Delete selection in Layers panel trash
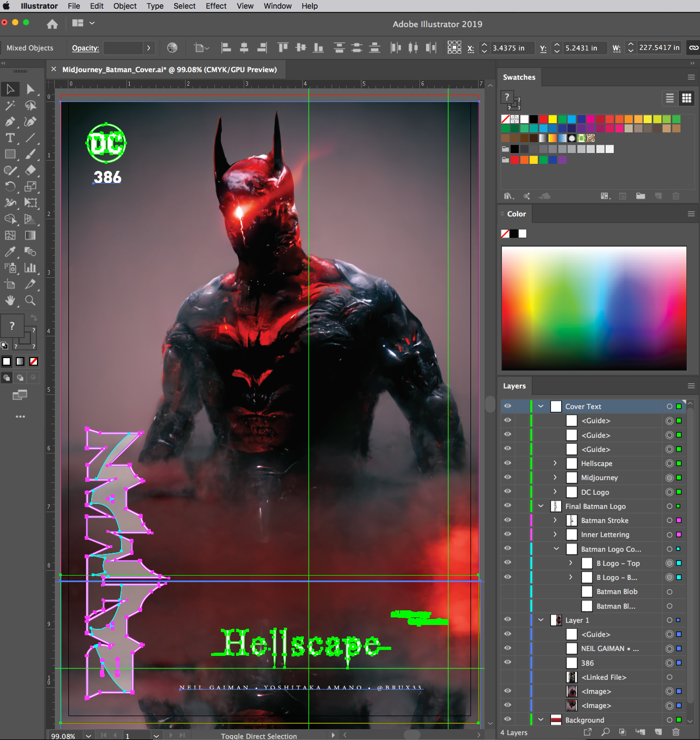Image resolution: width=700 pixels, height=740 pixels. point(676,732)
